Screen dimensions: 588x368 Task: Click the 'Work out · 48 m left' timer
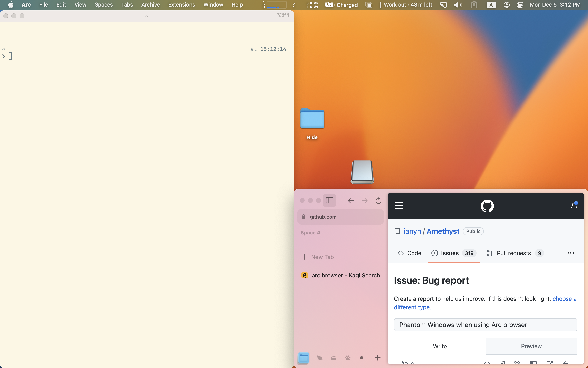click(x=406, y=5)
